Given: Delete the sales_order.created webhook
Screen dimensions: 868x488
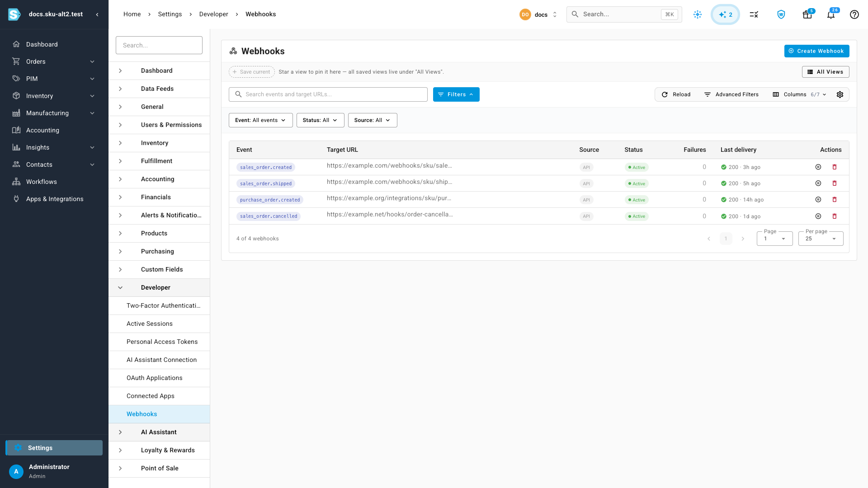Looking at the screenshot, I should click(835, 167).
